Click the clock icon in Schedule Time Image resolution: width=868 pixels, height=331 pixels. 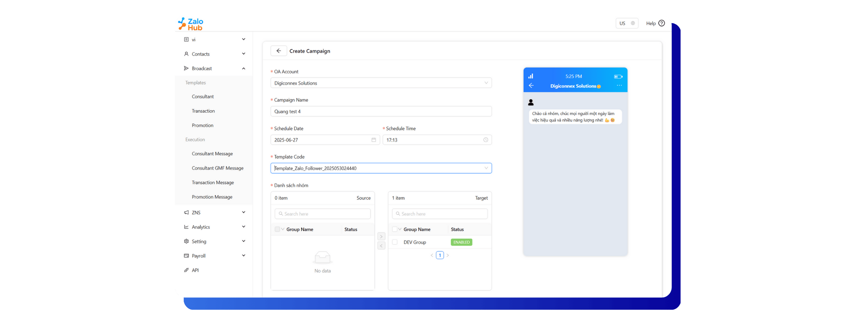tap(486, 140)
